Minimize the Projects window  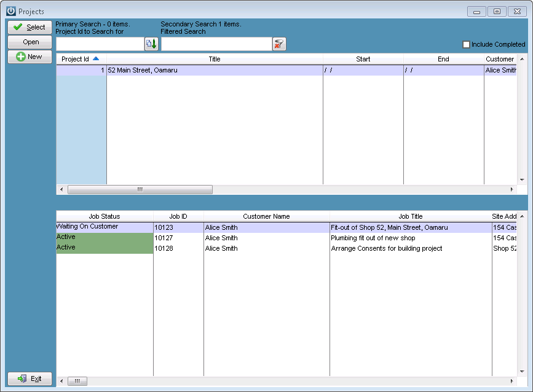pyautogui.click(x=476, y=12)
